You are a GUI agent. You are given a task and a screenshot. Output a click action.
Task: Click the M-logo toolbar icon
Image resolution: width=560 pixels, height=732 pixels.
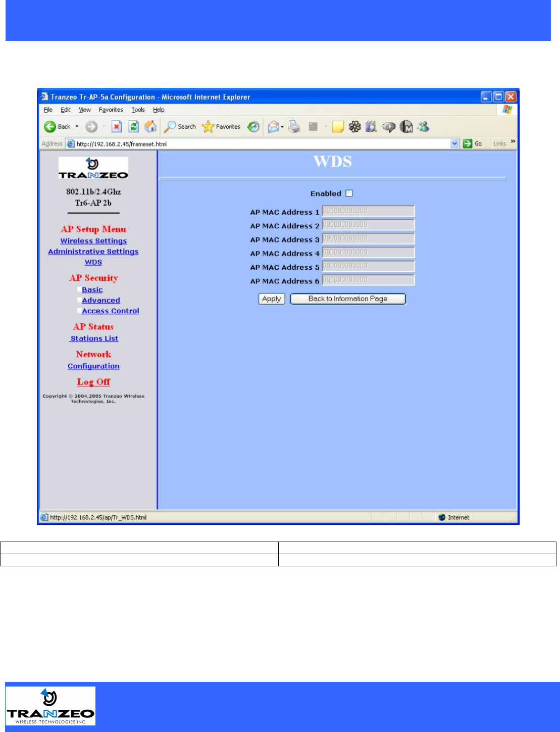406,127
